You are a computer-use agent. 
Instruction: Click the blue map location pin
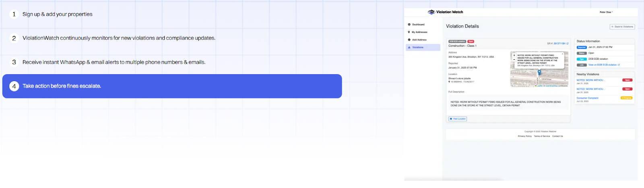pos(539,73)
